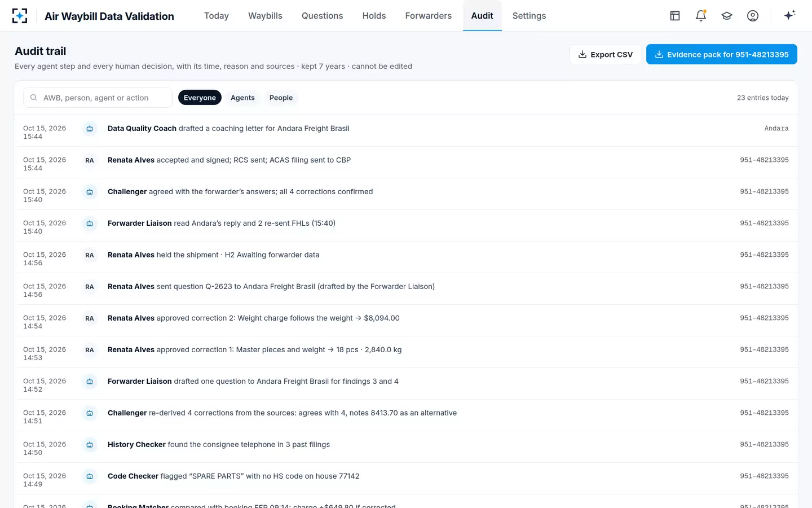Open the Settings tab

pyautogui.click(x=529, y=16)
